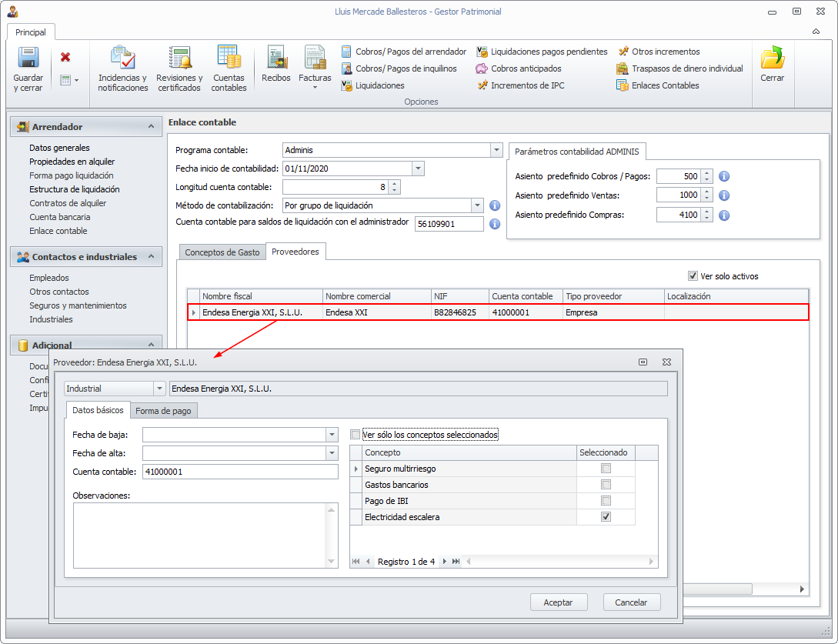Image resolution: width=838 pixels, height=644 pixels.
Task: Click the Guardar y cerrar save icon
Action: [28, 57]
